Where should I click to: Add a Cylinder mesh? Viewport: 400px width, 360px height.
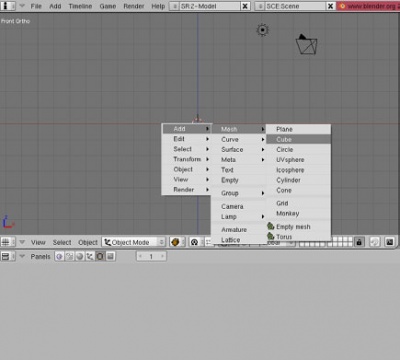click(x=298, y=180)
